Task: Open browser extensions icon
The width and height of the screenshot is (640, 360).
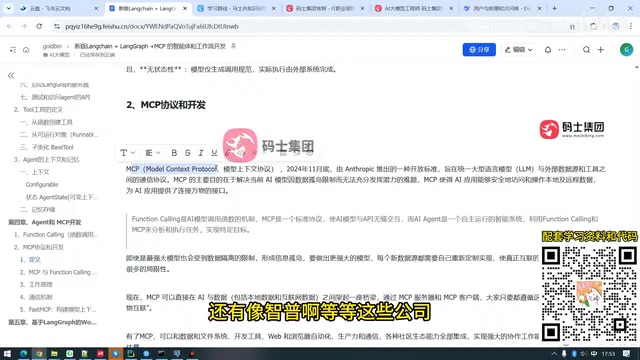Action: pyautogui.click(x=593, y=26)
